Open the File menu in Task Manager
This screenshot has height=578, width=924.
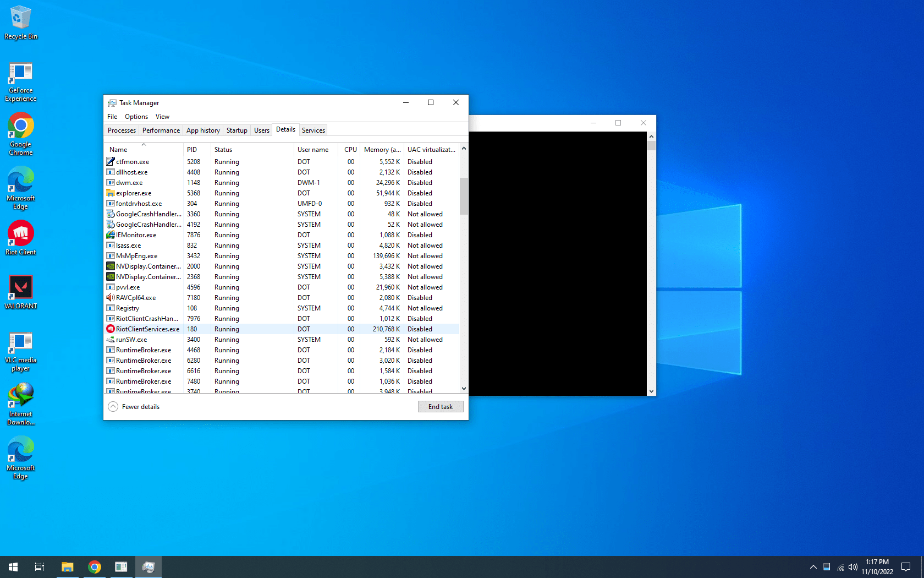[x=112, y=117]
